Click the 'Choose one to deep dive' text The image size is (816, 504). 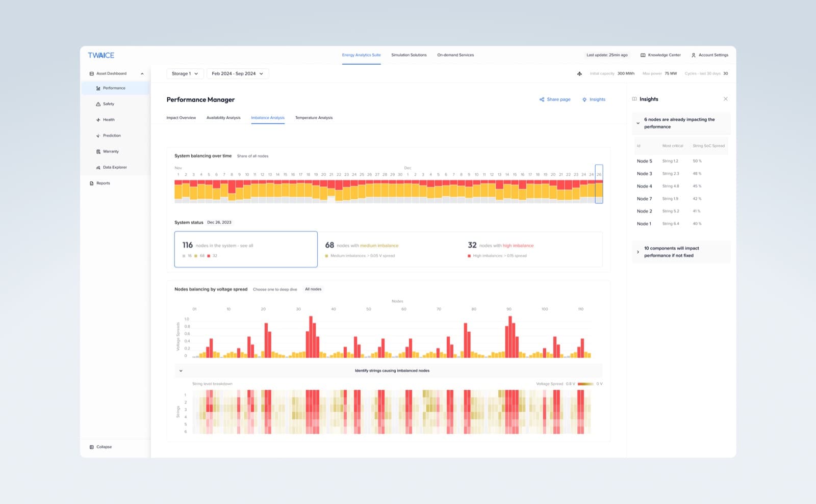(x=275, y=289)
